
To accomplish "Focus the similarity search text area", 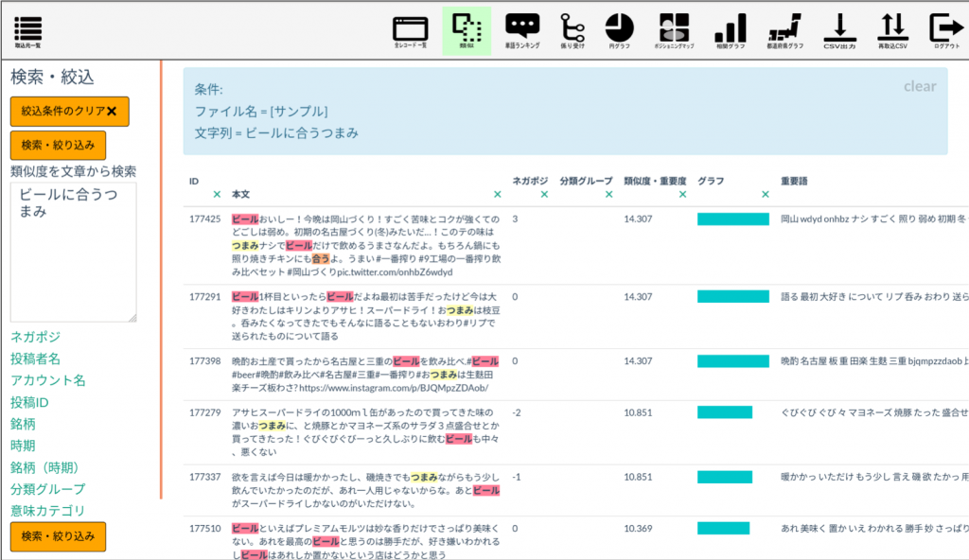I will 73,252.
